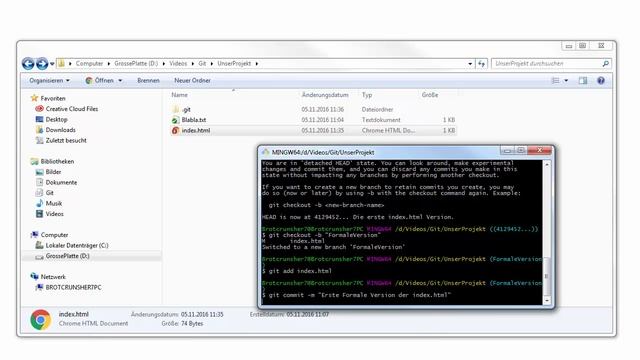Screen dimensions: 640x360
Task: Refresh the folder with the refresh icon
Action: click(482, 64)
